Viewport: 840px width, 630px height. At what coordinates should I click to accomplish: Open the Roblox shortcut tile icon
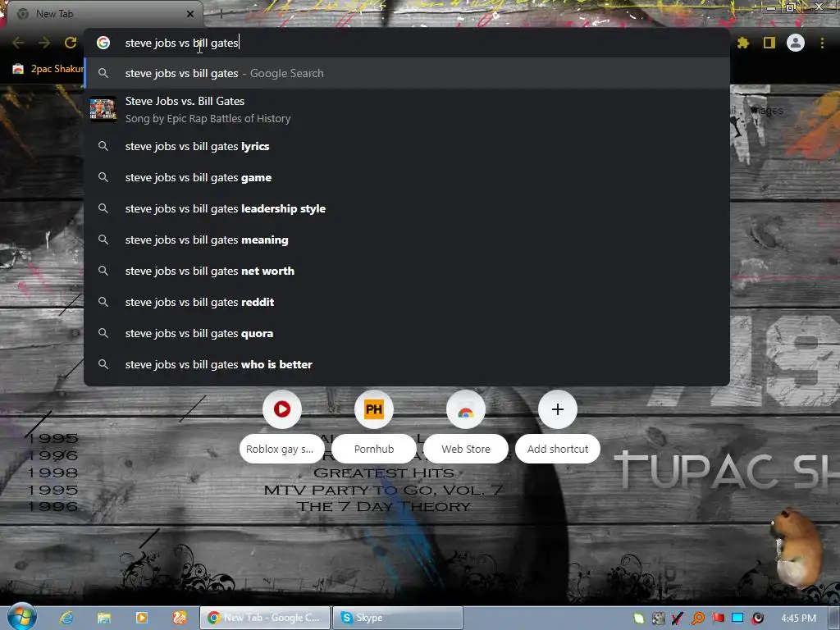pos(282,409)
